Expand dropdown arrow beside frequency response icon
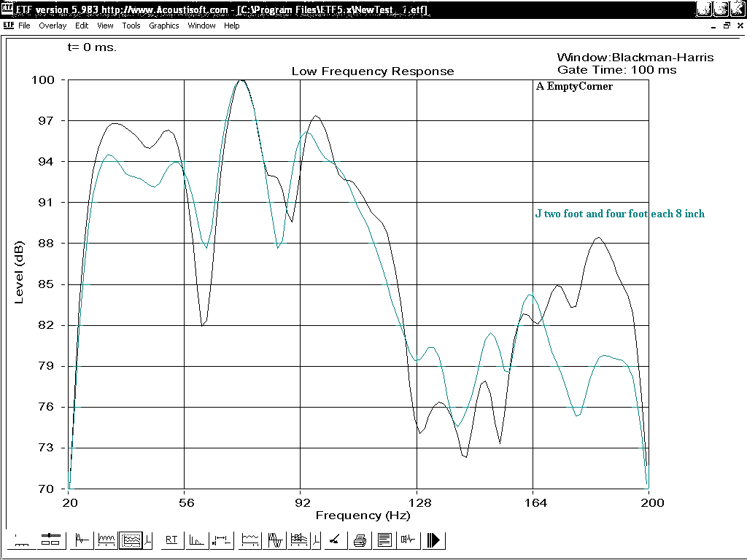 [149, 540]
